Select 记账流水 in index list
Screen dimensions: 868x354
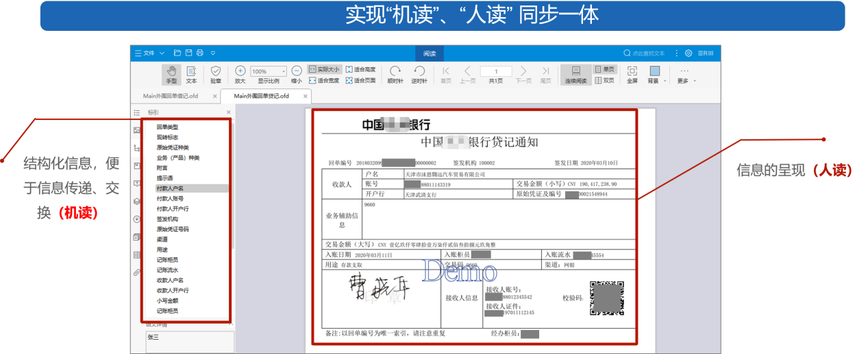tap(168, 270)
